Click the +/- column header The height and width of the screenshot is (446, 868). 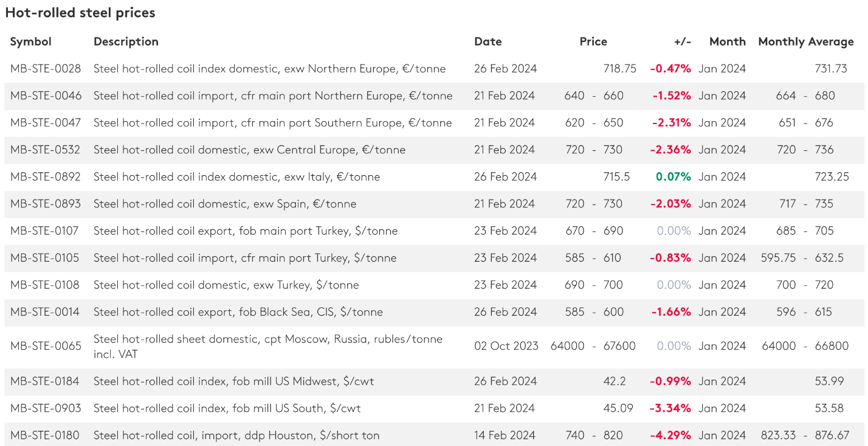pos(683,41)
